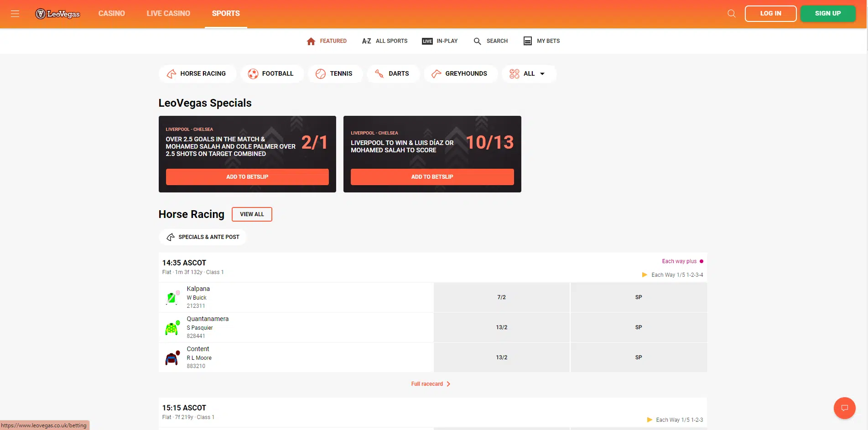Viewport: 868px width, 430px height.
Task: Open the Casino tab
Action: 112,14
